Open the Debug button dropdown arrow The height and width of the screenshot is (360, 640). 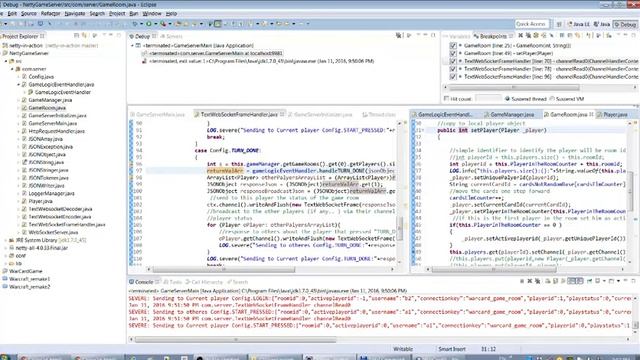point(141,24)
